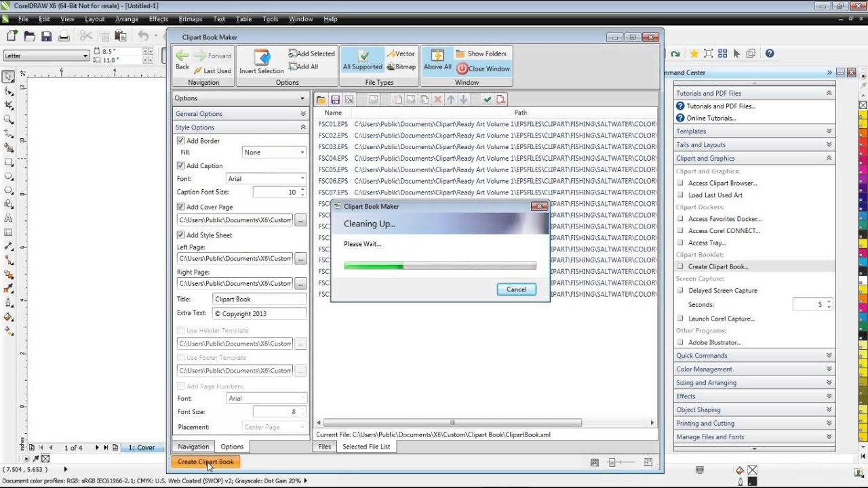Click the Title field containing Clipart Book
Screen dimensions: 868x488
260,299
